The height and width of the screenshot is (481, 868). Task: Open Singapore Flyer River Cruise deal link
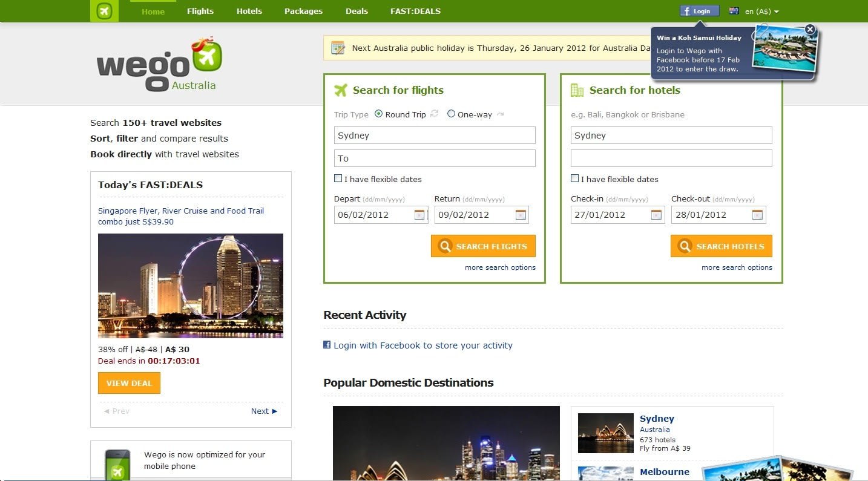coord(181,216)
